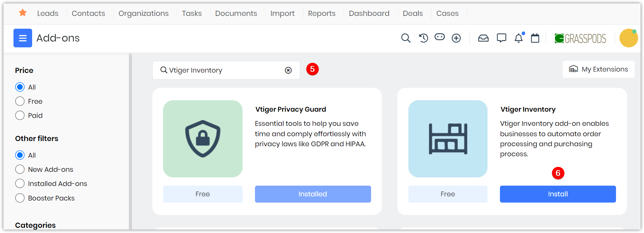Image resolution: width=644 pixels, height=233 pixels.
Task: Click the Vtiger Inventory shelf thumbnail
Action: pyautogui.click(x=448, y=139)
